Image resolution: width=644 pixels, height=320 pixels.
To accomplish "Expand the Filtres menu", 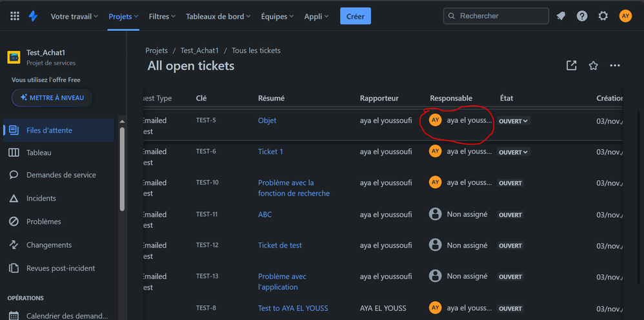I will 162,16.
